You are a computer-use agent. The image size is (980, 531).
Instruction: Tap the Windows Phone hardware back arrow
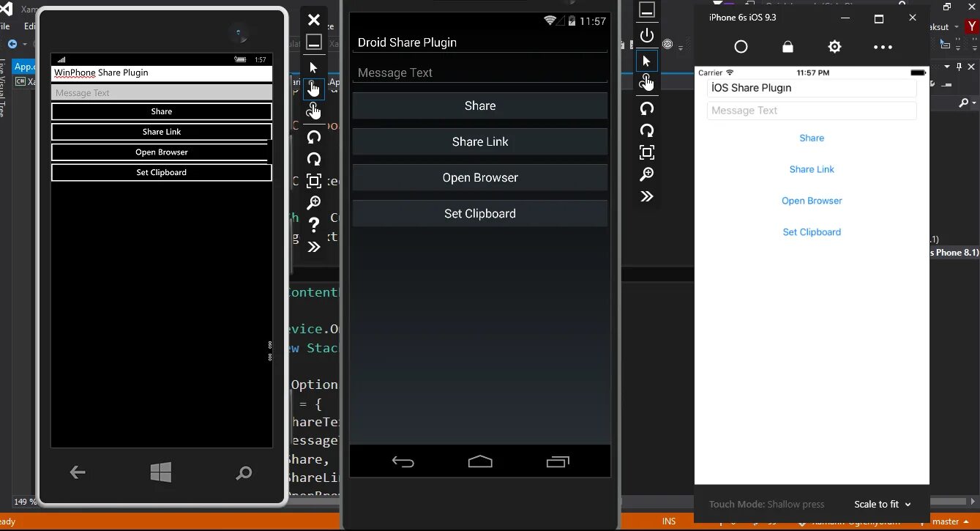(x=78, y=472)
